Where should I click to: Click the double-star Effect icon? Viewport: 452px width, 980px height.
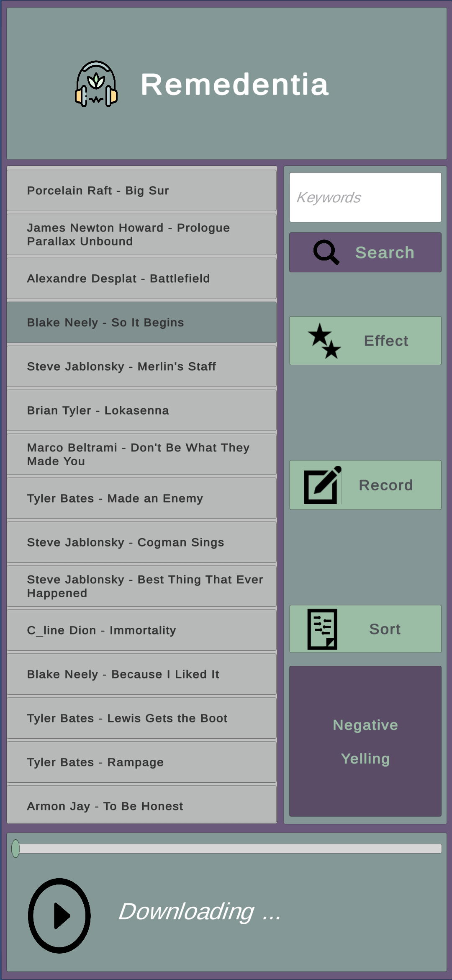[324, 340]
